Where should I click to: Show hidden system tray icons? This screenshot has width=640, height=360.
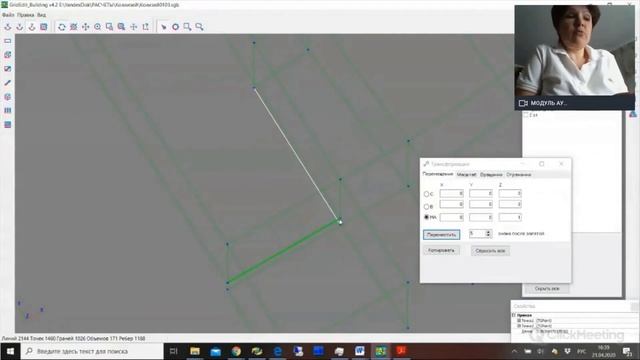(x=514, y=351)
